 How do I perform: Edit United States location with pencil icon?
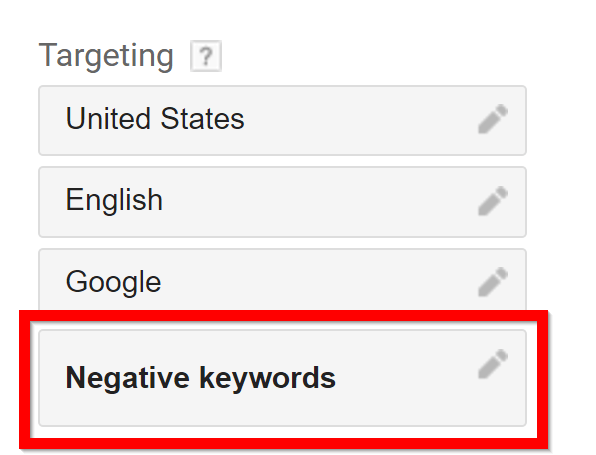point(493,119)
